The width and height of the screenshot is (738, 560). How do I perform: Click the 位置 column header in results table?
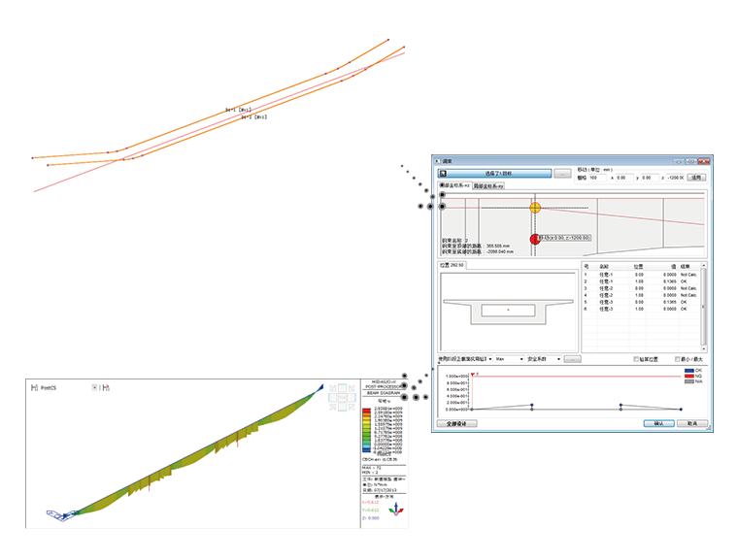click(x=638, y=266)
